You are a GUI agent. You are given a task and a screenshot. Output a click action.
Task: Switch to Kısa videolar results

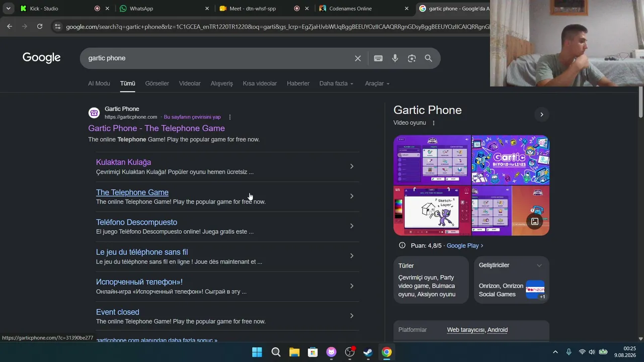[x=260, y=83]
